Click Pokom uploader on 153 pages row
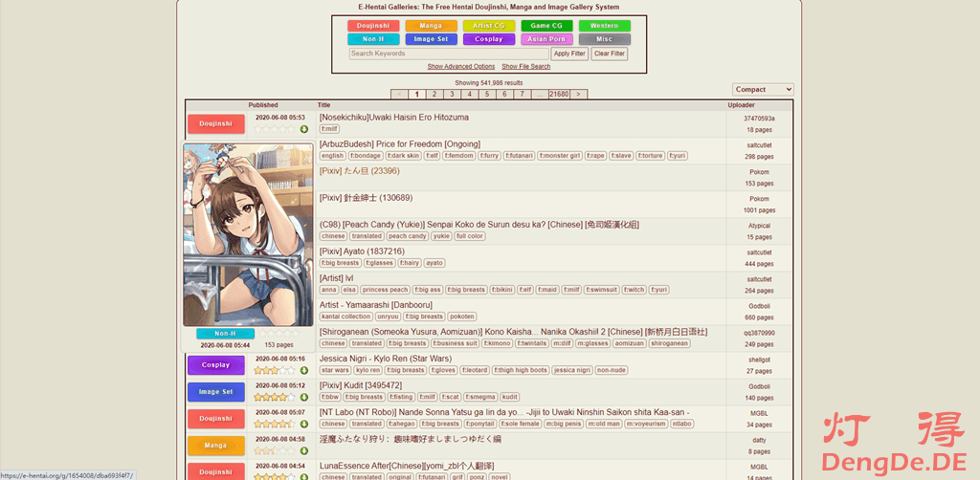Image resolution: width=980 pixels, height=480 pixels. 759,172
